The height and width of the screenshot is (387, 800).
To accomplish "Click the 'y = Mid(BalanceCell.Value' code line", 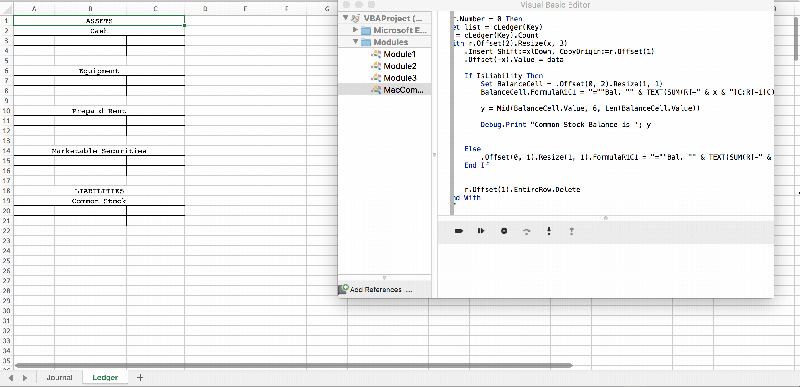I will pyautogui.click(x=591, y=109).
